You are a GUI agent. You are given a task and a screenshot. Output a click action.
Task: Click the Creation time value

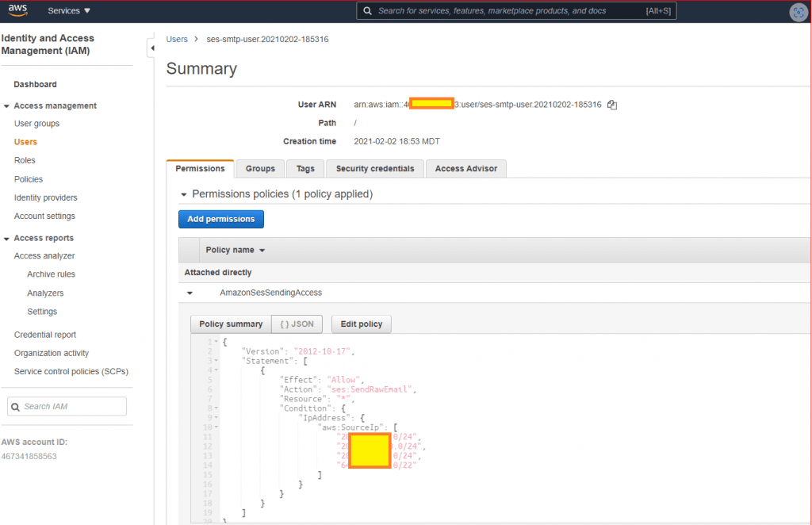[396, 141]
